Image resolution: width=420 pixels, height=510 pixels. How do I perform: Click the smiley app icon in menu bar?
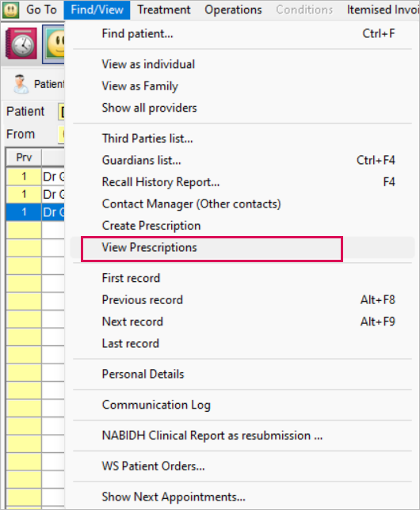point(10,10)
